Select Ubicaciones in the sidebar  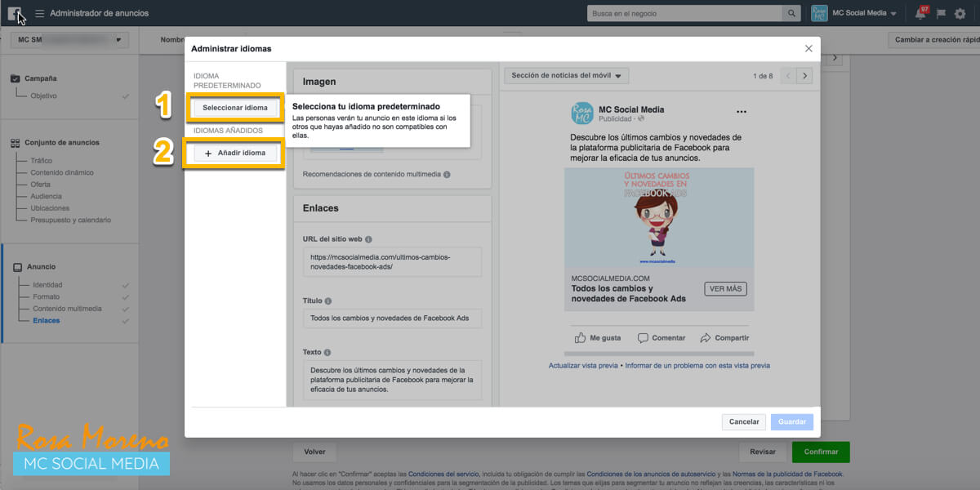tap(50, 208)
